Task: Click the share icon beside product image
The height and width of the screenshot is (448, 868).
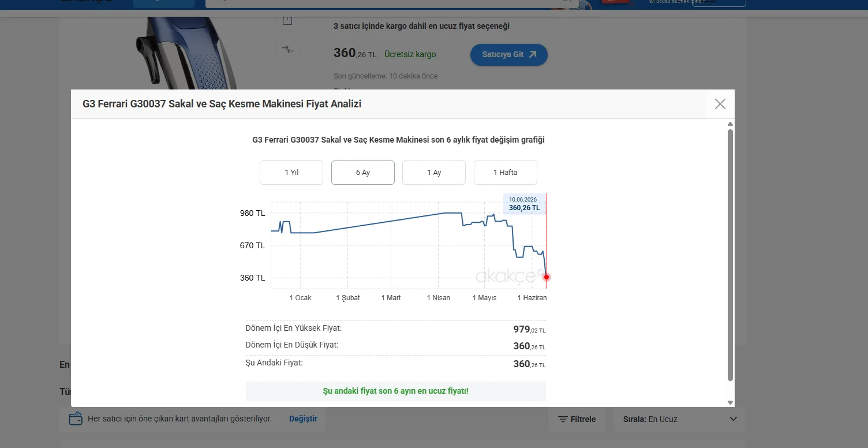Action: 287,21
